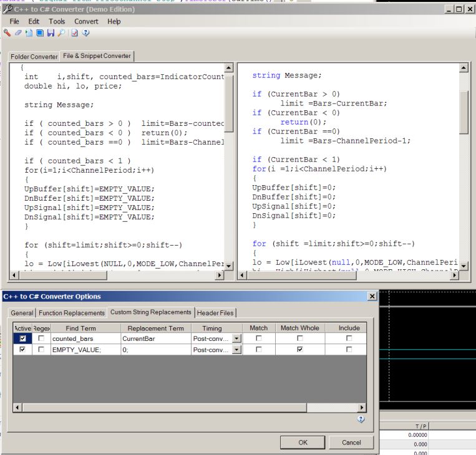Open the Convert menu
476x455 pixels.
point(86,21)
